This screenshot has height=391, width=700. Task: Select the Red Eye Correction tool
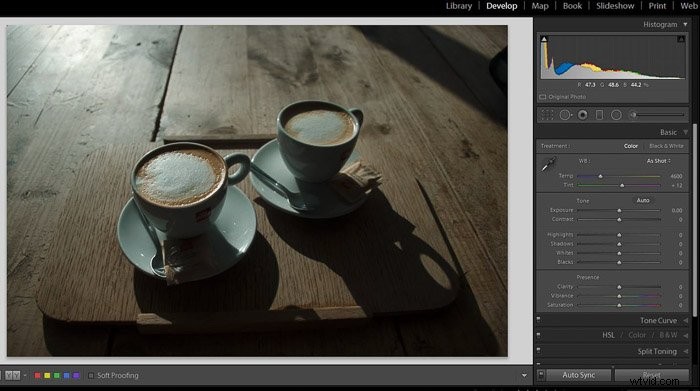click(583, 115)
